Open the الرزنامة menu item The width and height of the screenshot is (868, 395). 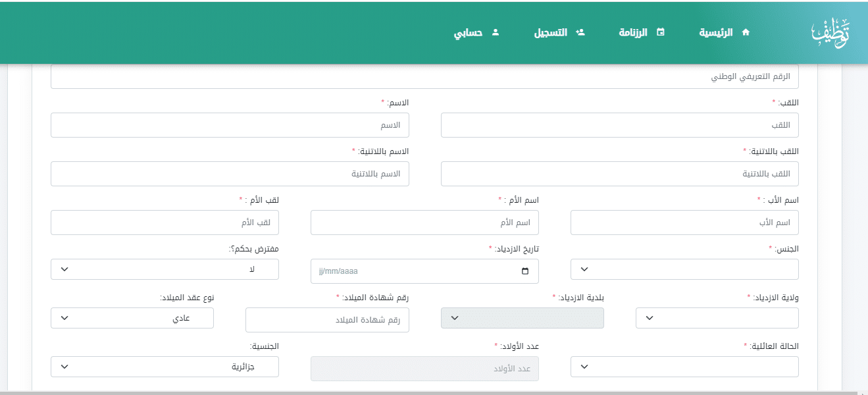pyautogui.click(x=633, y=32)
